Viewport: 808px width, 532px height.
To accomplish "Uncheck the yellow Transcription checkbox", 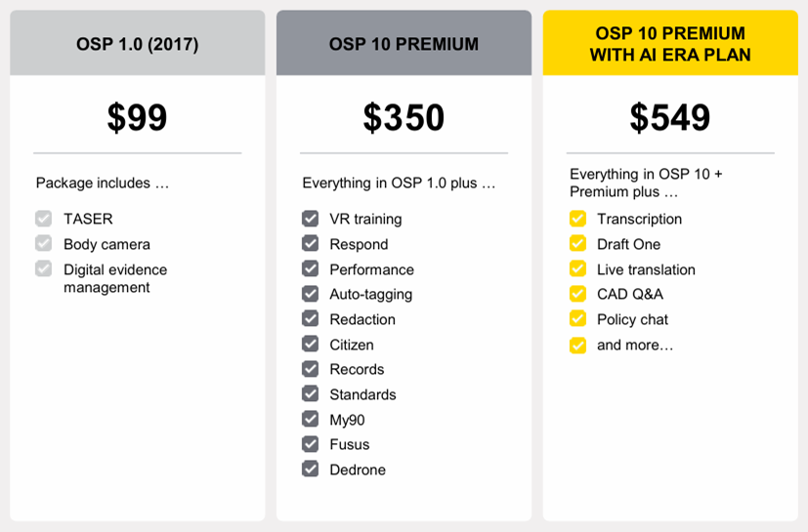I will click(x=577, y=219).
